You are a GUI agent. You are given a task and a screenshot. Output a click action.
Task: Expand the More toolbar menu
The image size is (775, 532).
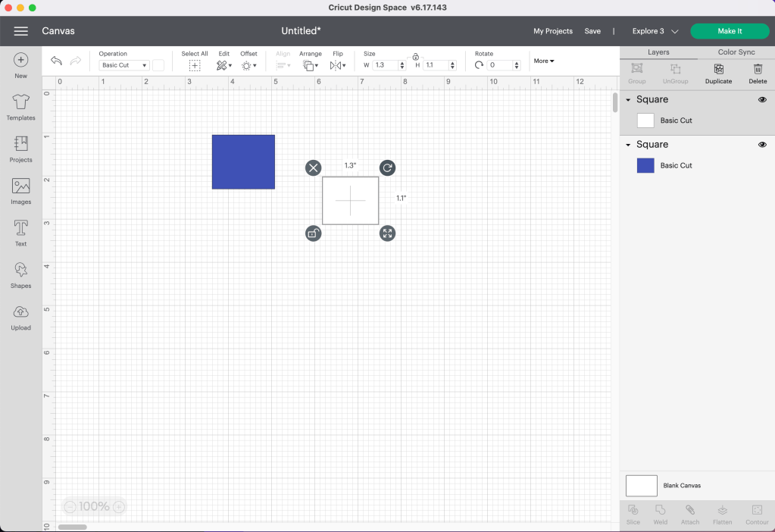click(x=543, y=61)
